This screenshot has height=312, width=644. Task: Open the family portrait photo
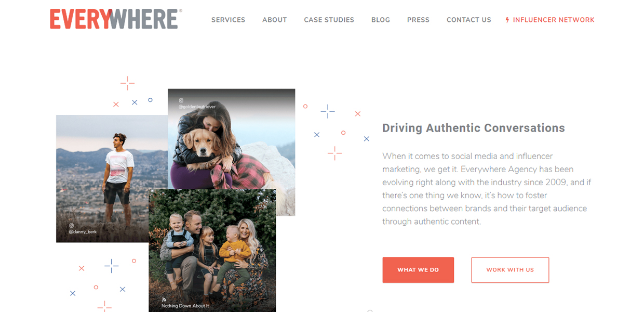coord(212,250)
